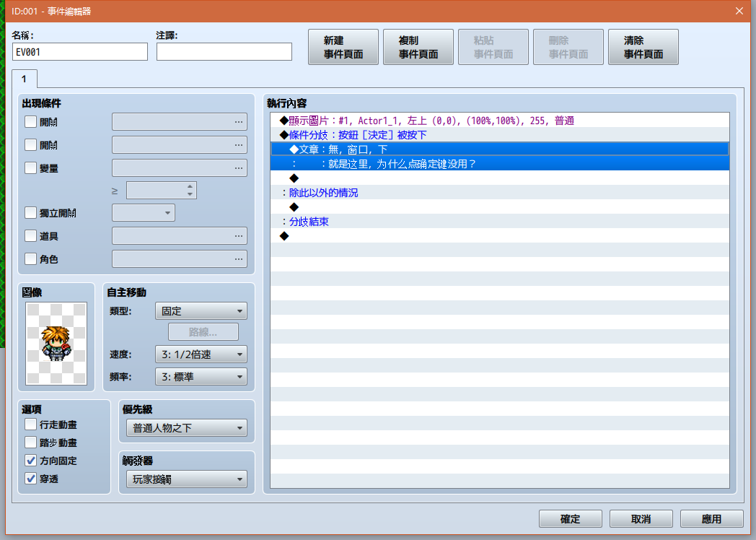Click the 道具 selector field
Image resolution: width=756 pixels, height=540 pixels.
[180, 236]
